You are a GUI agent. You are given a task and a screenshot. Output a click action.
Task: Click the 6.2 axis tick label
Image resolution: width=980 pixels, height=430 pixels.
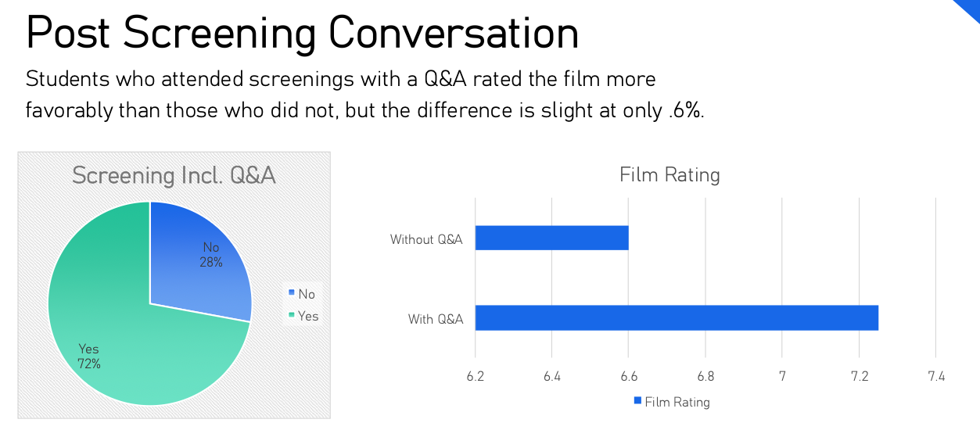[476, 377]
